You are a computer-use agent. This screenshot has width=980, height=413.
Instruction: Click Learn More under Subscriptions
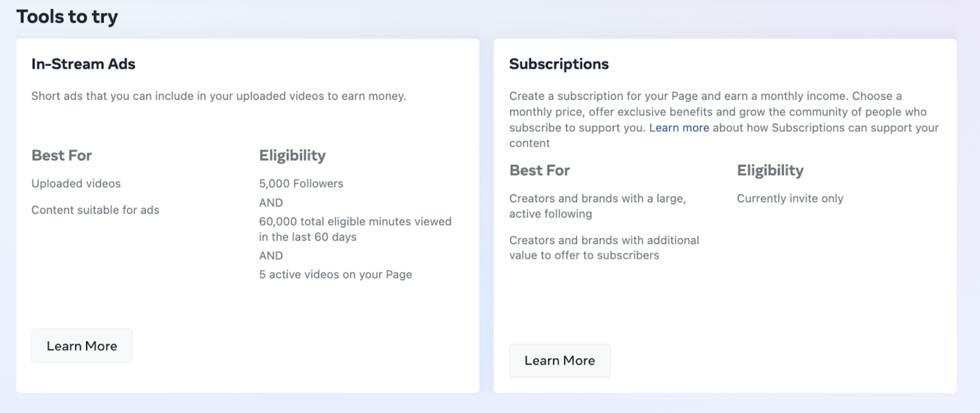[560, 360]
